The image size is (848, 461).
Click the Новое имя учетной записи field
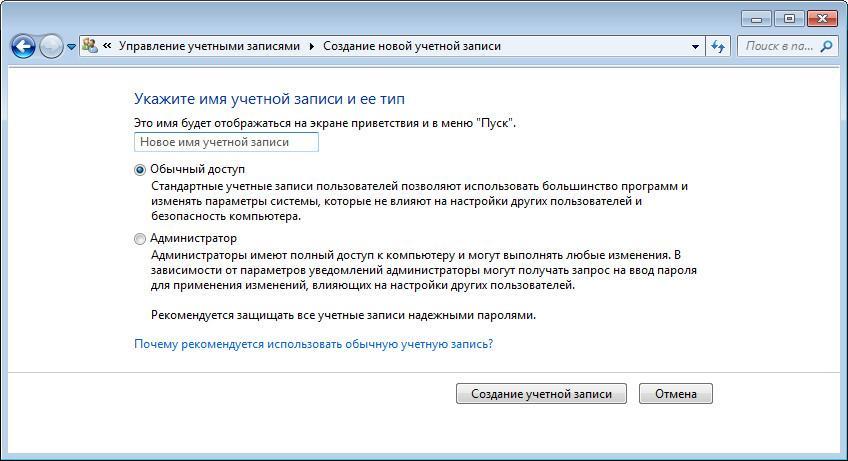(x=226, y=142)
